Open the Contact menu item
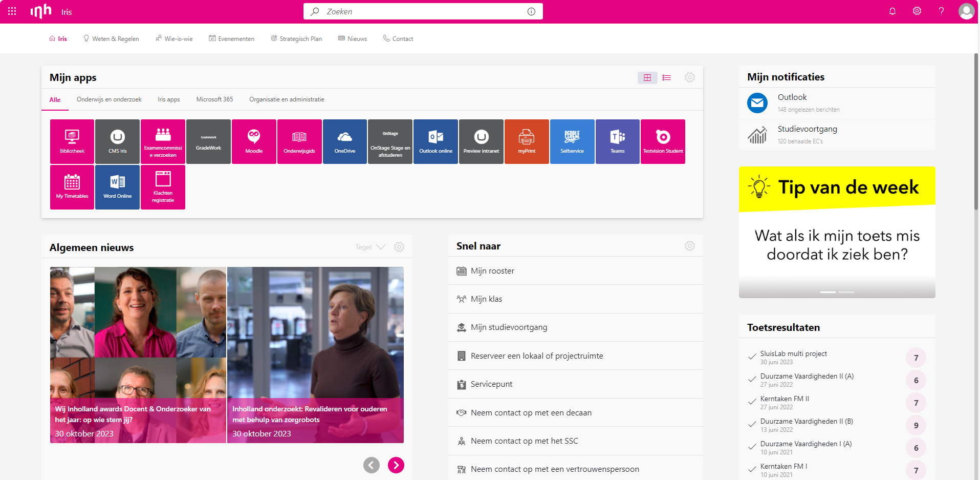Image resolution: width=980 pixels, height=480 pixels. pos(398,38)
